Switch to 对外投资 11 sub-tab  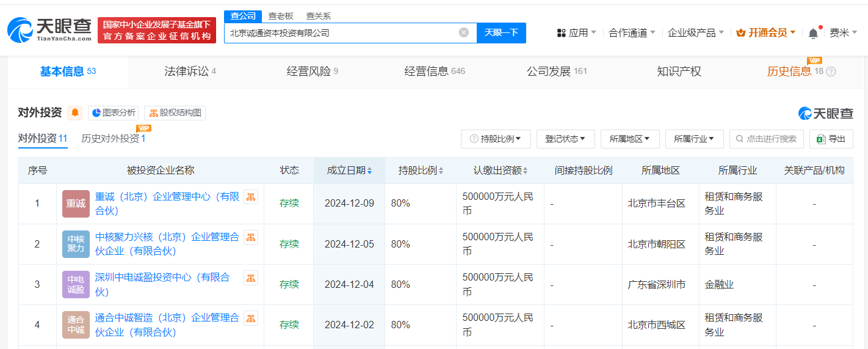(43, 138)
